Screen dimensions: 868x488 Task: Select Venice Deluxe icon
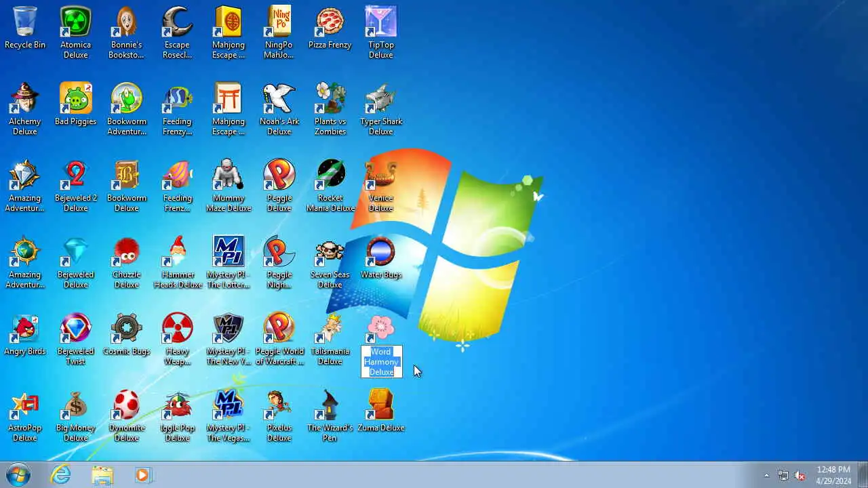381,175
